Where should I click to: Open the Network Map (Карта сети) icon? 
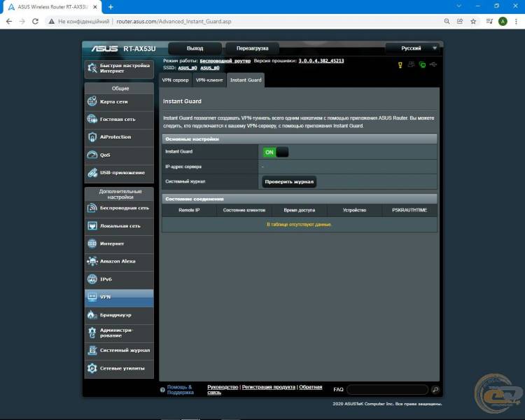tap(92, 101)
